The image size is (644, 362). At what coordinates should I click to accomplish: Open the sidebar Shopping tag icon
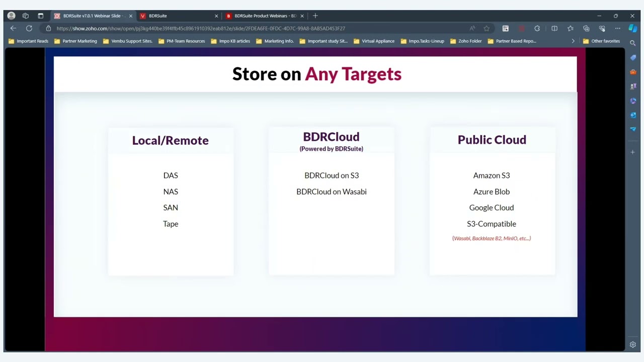coord(633,58)
